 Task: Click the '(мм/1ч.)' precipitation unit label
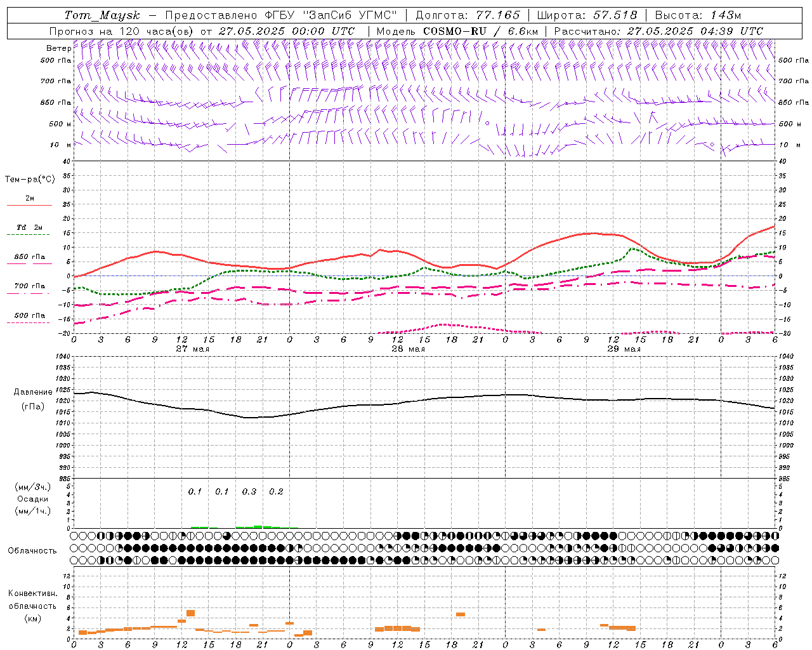point(33,511)
